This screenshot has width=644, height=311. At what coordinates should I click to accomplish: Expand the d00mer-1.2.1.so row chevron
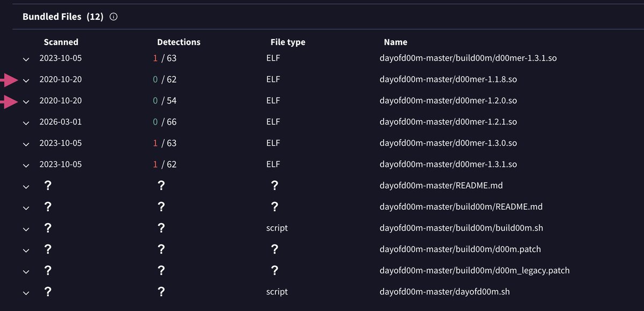[26, 123]
